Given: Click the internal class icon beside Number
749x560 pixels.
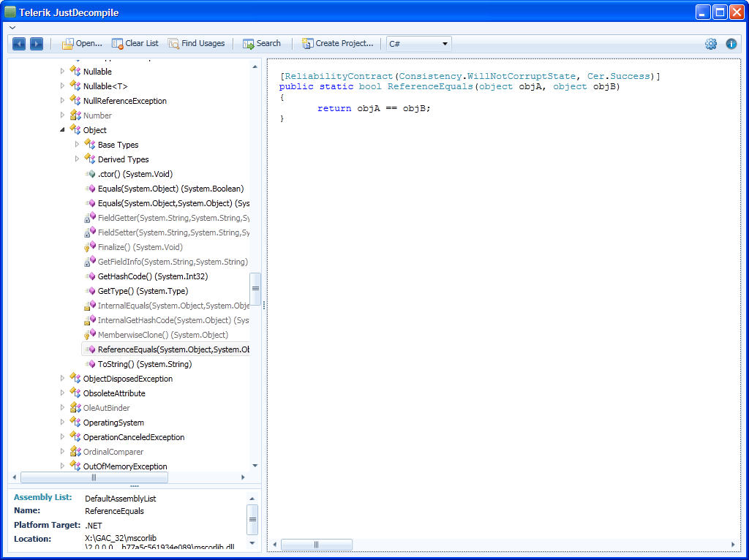Looking at the screenshot, I should [x=75, y=115].
